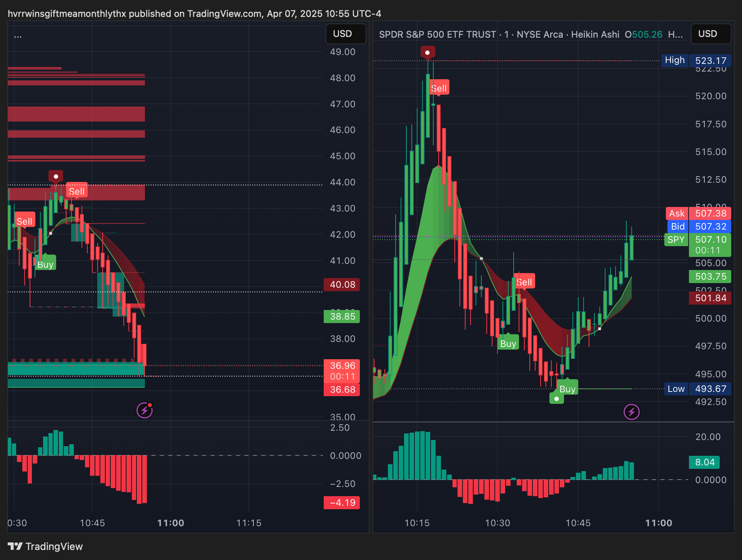Open the USD currency selector on the SPY chart

click(x=711, y=34)
